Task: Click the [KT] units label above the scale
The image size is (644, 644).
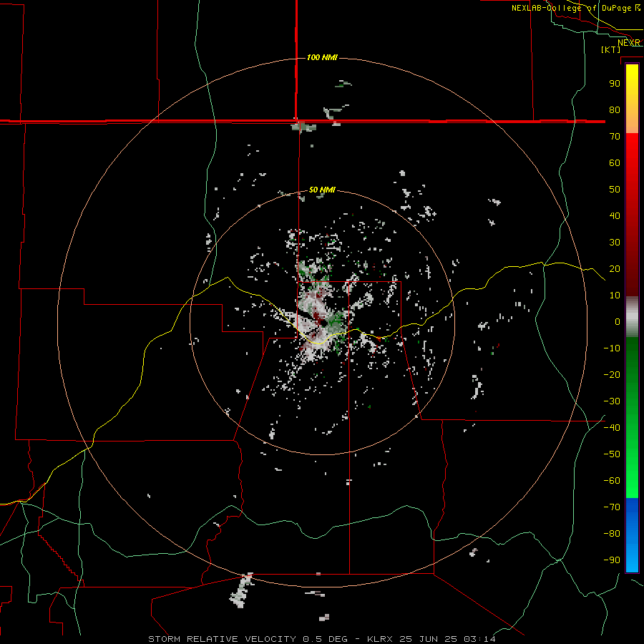Action: coord(611,49)
